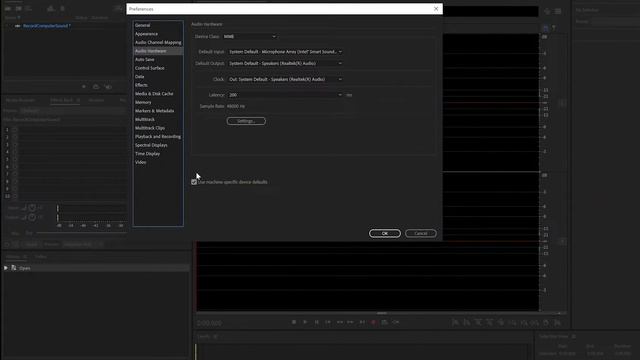The image size is (640, 360).
Task: Select Auto Save category
Action: point(144,60)
